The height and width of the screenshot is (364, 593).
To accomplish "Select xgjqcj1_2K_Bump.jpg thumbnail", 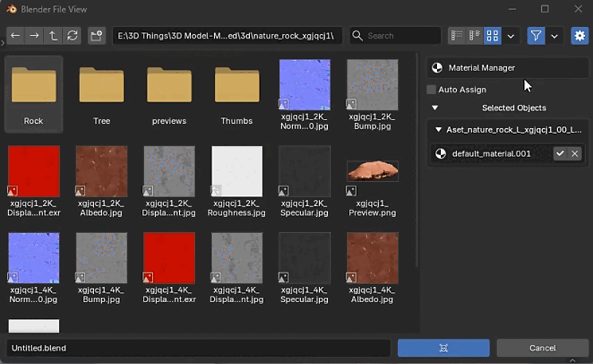I will 372,84.
